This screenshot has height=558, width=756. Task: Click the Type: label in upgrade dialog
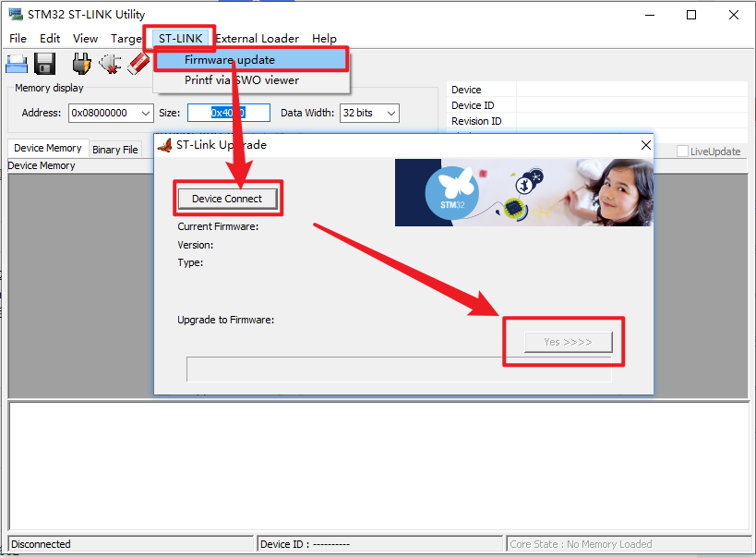point(190,262)
